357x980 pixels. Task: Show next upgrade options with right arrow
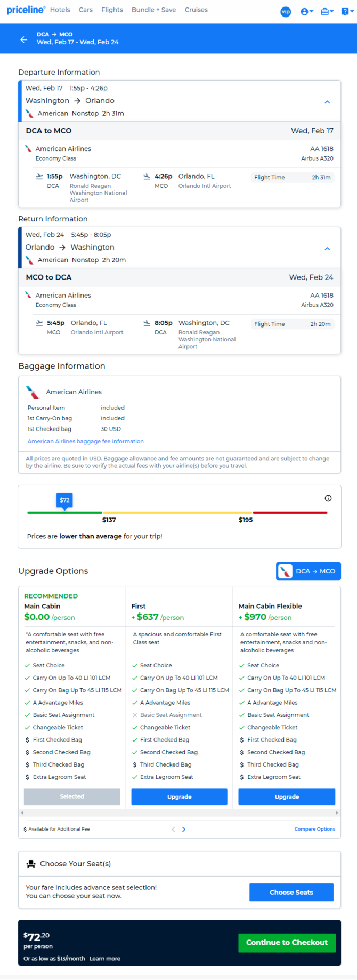[x=184, y=829]
